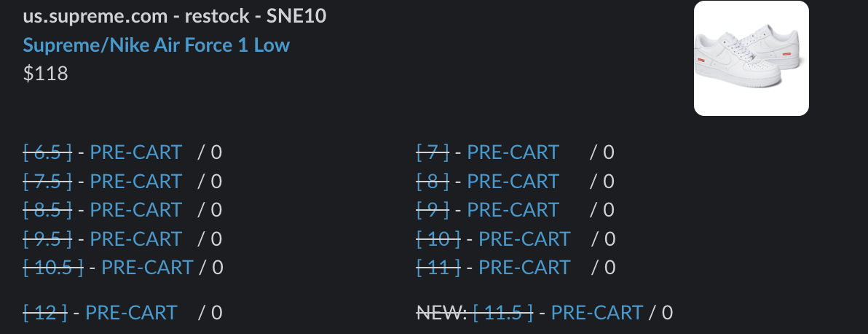868x334 pixels.
Task: Open the new size 11.5 link
Action: pyautogui.click(x=502, y=312)
